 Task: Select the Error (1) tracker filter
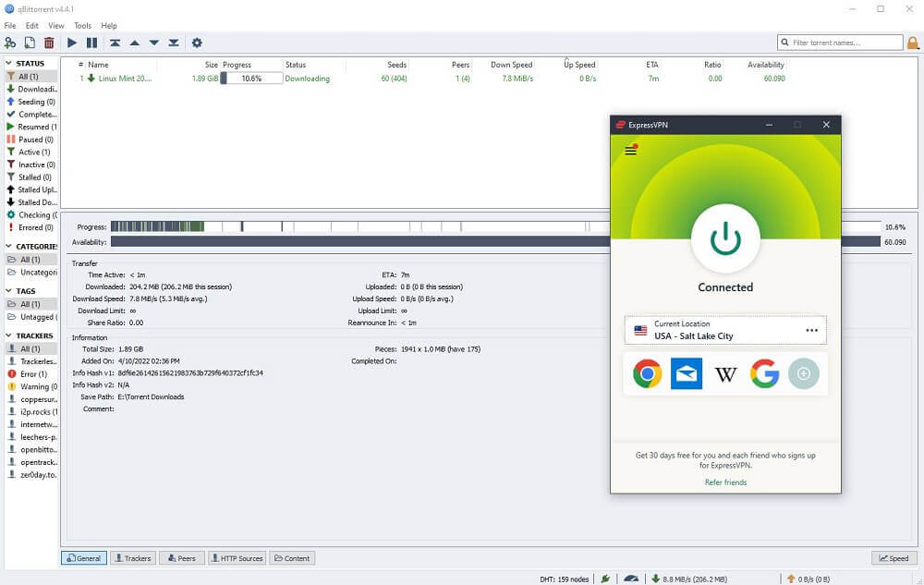(x=31, y=374)
